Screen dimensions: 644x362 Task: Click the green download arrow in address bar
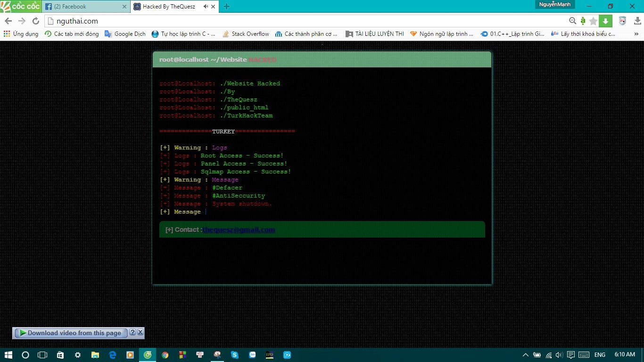(605, 21)
